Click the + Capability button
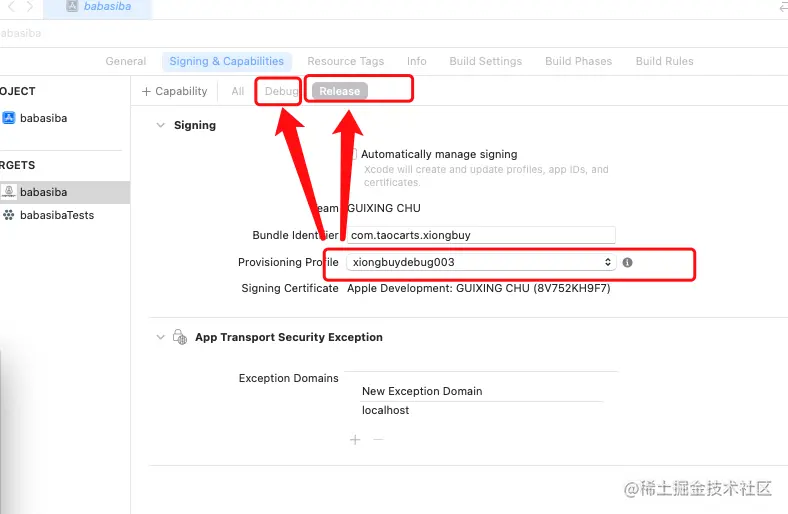This screenshot has height=514, width=788. tap(174, 91)
